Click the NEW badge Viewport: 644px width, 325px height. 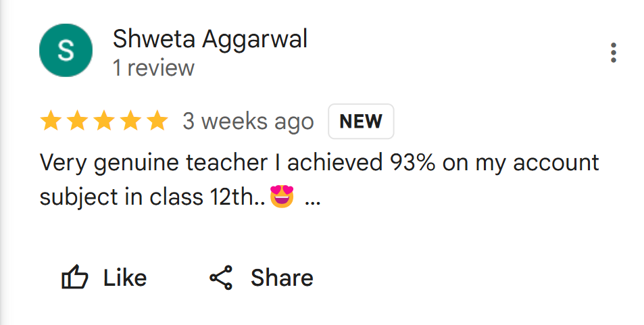pyautogui.click(x=361, y=122)
